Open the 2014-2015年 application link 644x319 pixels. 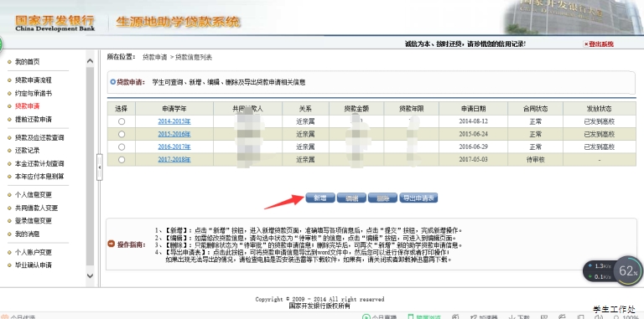[x=174, y=121]
